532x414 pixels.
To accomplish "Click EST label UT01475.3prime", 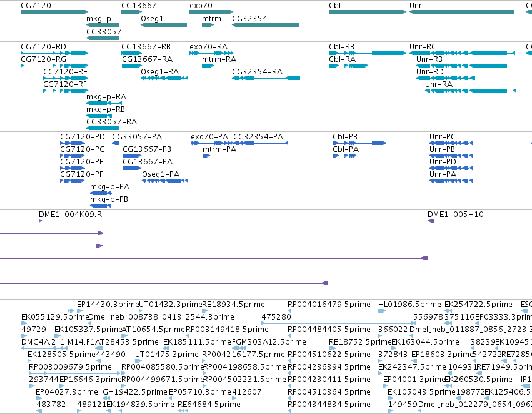I will (x=166, y=355).
